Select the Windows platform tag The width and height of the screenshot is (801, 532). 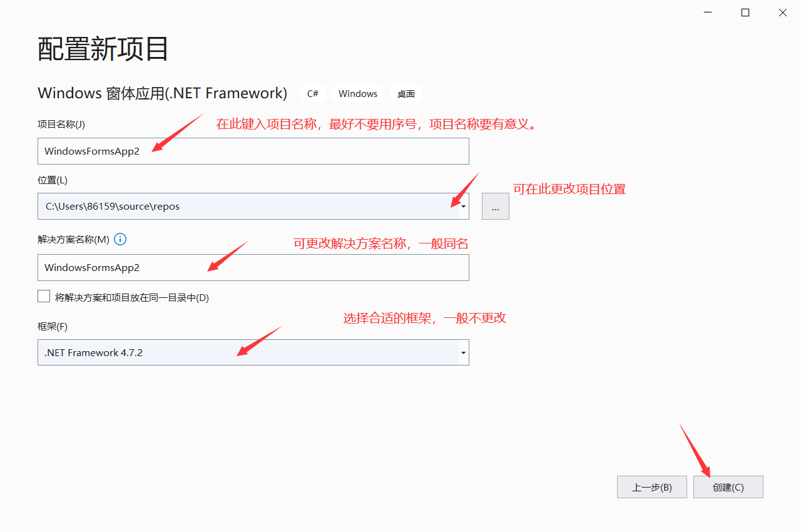357,93
